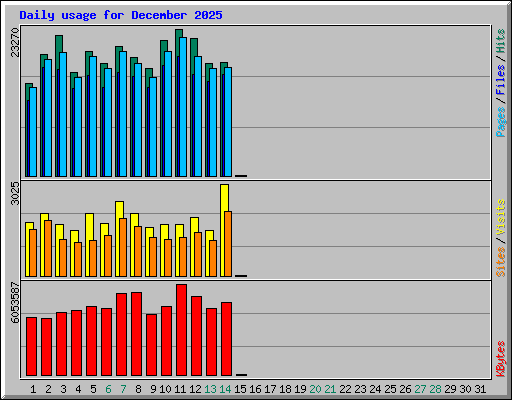The width and height of the screenshot is (512, 400).
Task: Select the cyan Pages bar for day 12
Action: click(198, 116)
